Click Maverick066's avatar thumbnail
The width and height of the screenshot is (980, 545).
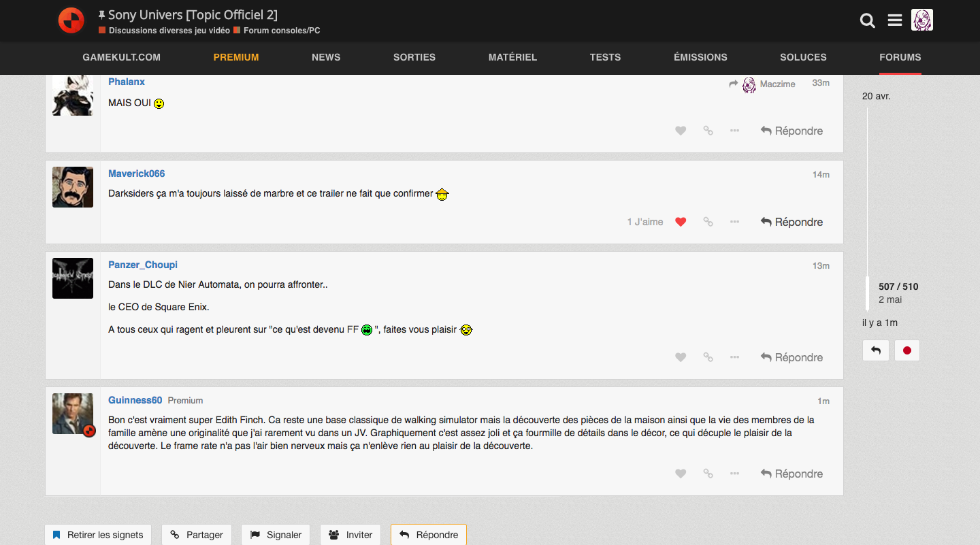(73, 187)
